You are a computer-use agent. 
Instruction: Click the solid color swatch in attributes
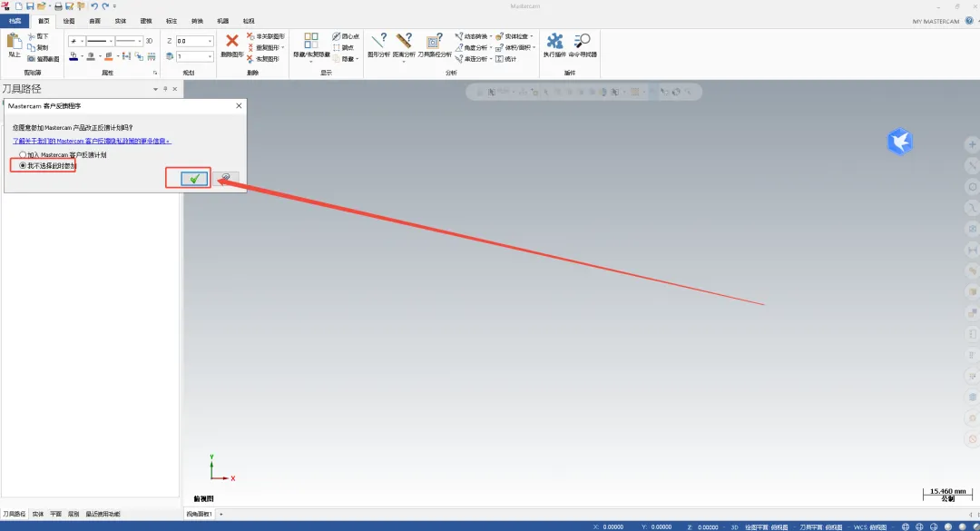(x=91, y=56)
